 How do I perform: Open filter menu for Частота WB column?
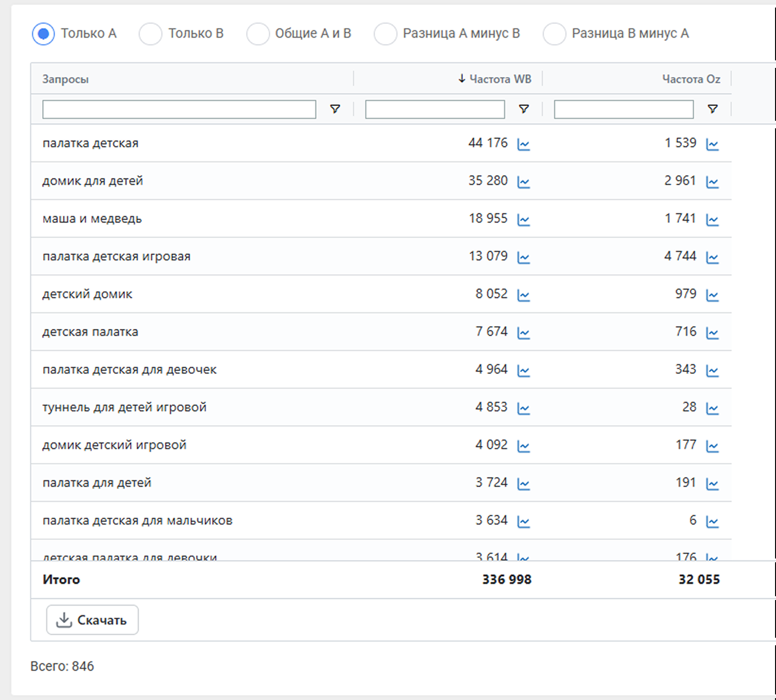523,109
